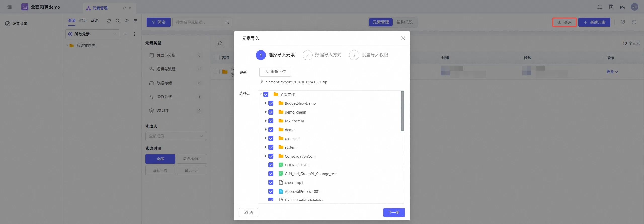This screenshot has width=644, height=224.
Task: Uncheck the ApprovalProcess_001 checkbox
Action: click(x=271, y=191)
